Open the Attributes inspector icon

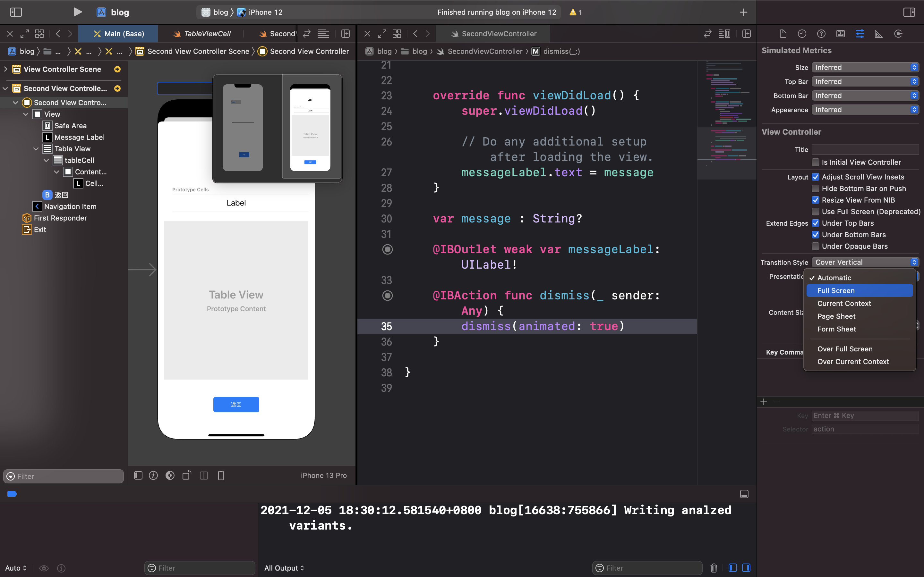pos(860,34)
